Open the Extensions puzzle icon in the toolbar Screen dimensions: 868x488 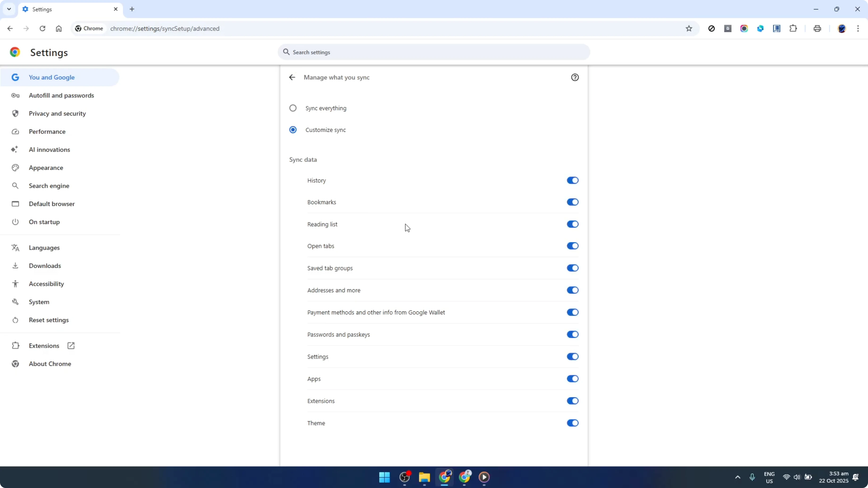793,29
